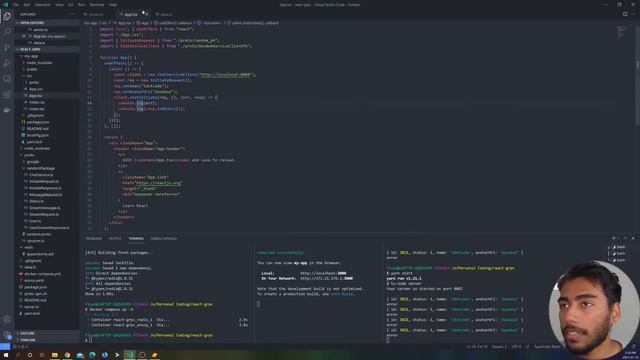
Task: Click the Spaces indentation status item
Action: tap(499, 347)
